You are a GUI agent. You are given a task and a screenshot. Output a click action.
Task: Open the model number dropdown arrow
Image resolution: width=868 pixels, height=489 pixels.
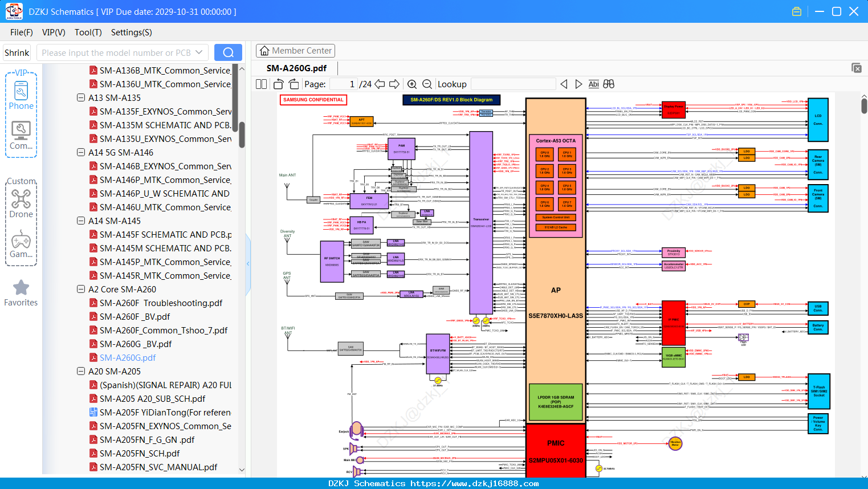pos(199,52)
